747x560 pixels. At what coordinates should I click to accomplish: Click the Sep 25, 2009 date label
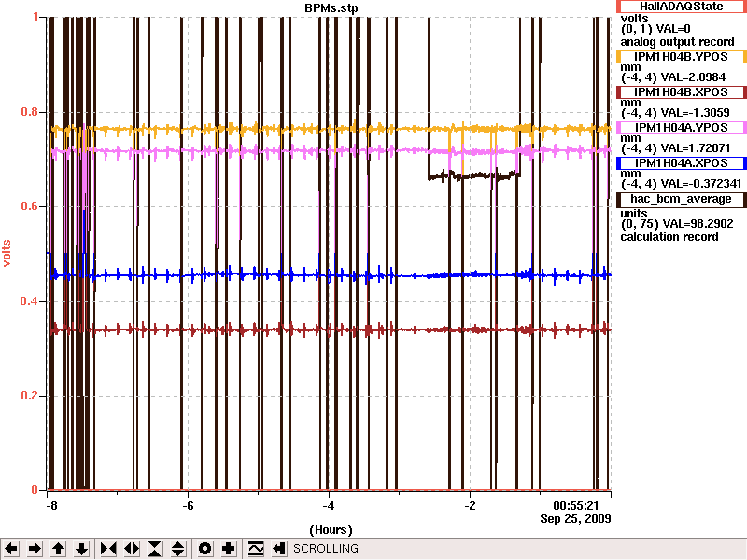(575, 518)
